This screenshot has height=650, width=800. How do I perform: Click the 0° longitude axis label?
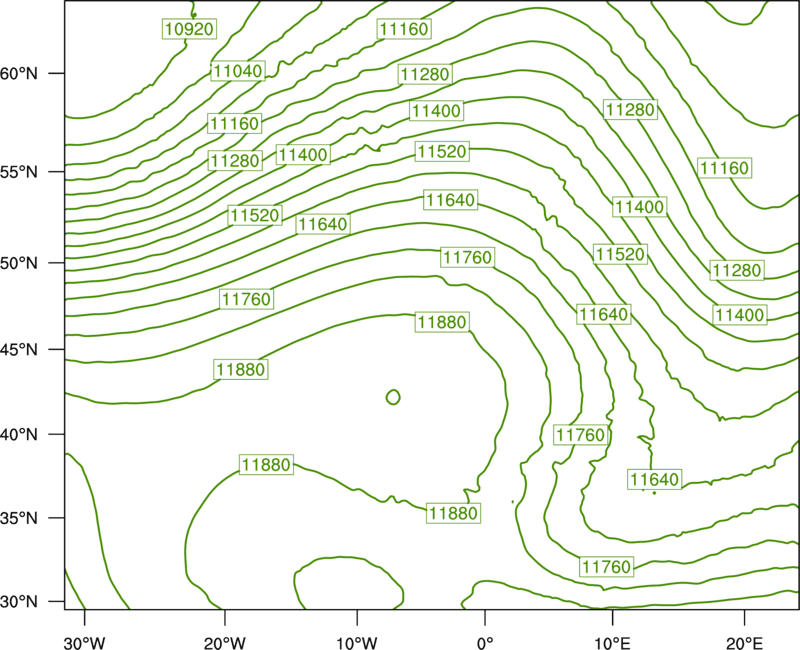click(x=485, y=643)
